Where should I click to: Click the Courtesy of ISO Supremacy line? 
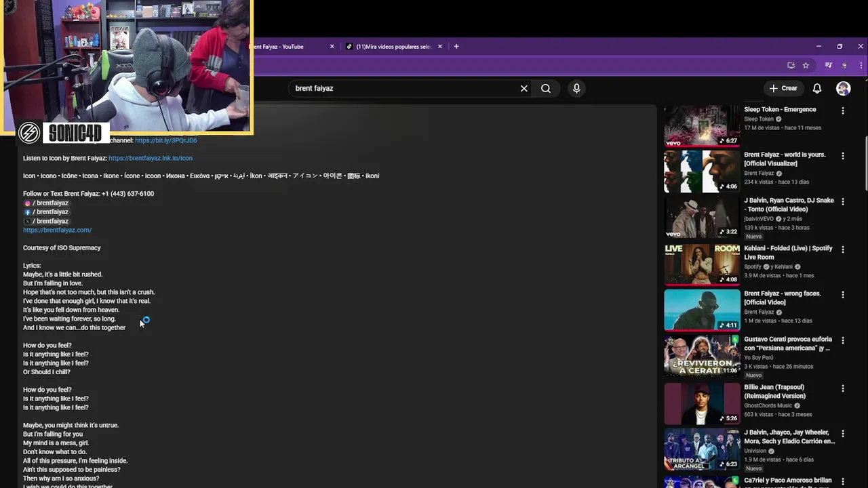(62, 247)
